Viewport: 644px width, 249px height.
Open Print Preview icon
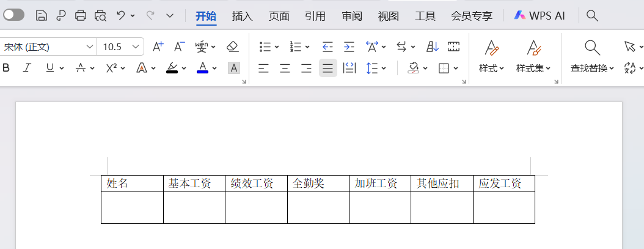(100, 16)
